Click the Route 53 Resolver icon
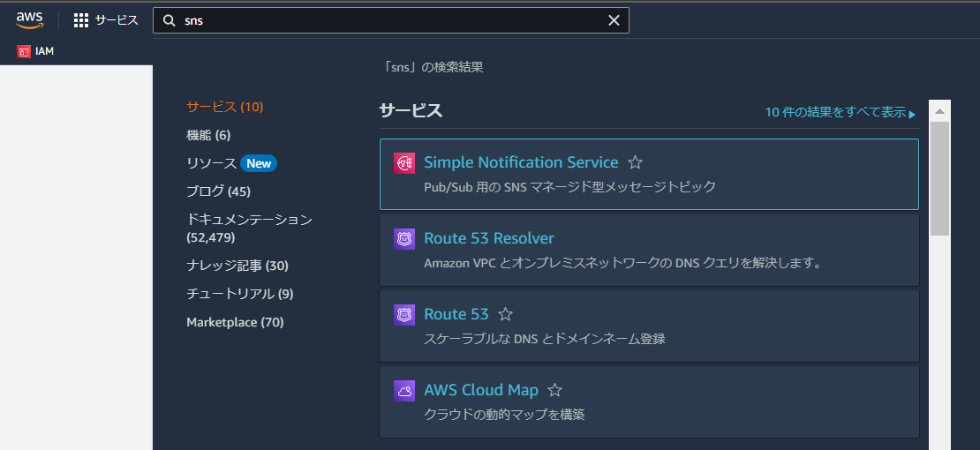 tap(404, 239)
